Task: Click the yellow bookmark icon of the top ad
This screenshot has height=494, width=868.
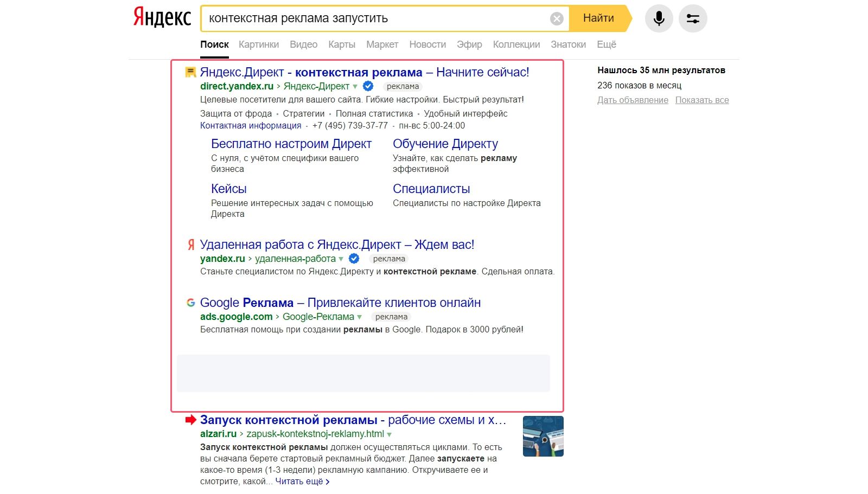Action: 190,72
